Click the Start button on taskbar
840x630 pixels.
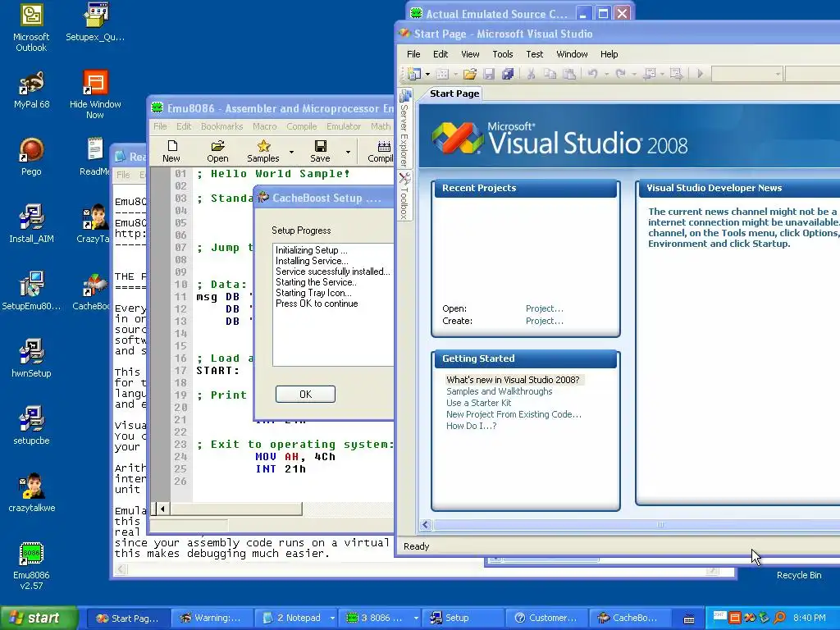(39, 618)
